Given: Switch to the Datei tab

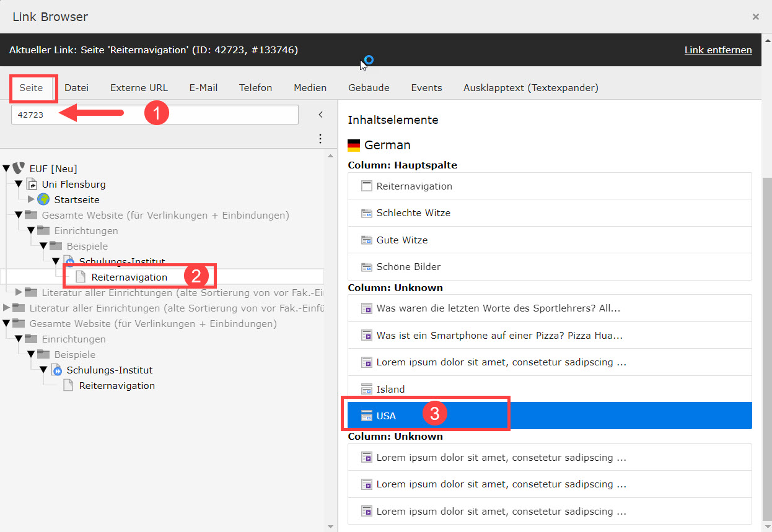Looking at the screenshot, I should pyautogui.click(x=76, y=88).
